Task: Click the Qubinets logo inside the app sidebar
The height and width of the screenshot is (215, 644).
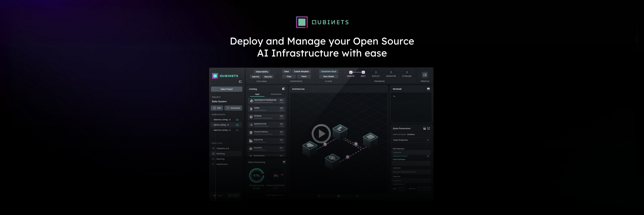Action: point(225,76)
